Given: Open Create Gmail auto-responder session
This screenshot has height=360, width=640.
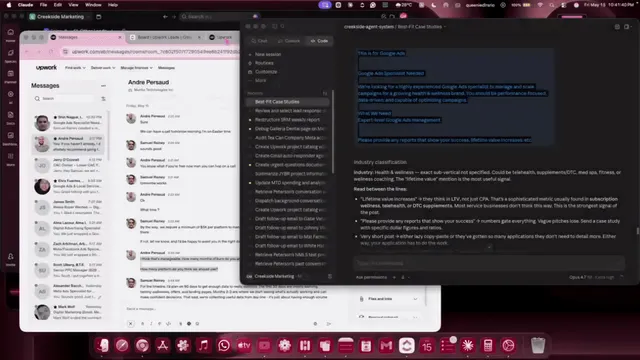Looking at the screenshot, I should [x=287, y=156].
